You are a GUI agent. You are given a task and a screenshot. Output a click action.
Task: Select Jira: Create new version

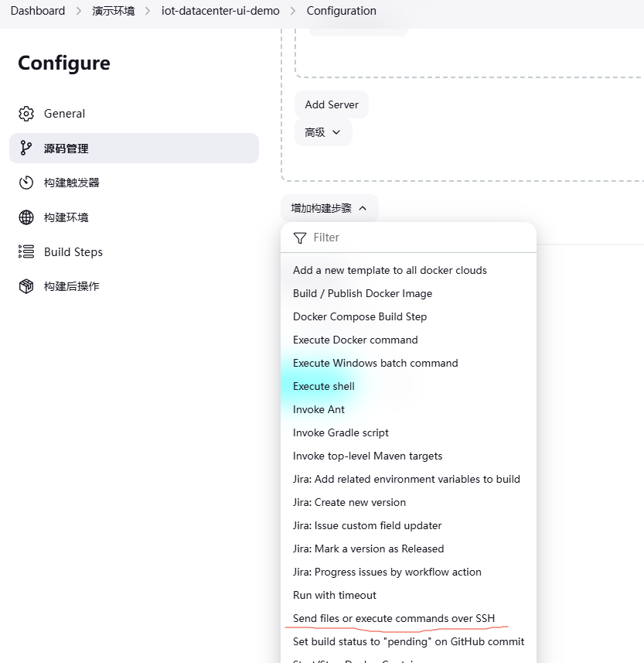coord(409,502)
